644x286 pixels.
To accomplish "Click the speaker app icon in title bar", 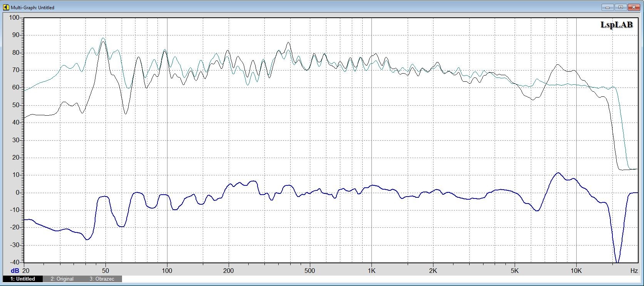I will [x=6, y=7].
